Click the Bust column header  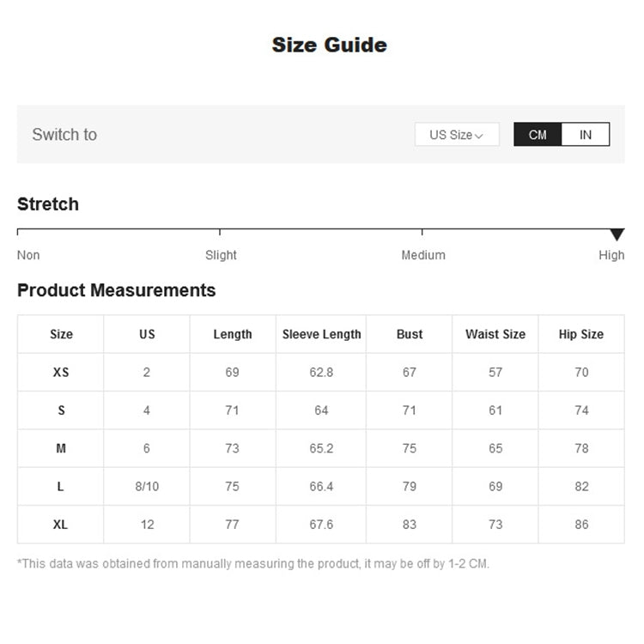410,334
